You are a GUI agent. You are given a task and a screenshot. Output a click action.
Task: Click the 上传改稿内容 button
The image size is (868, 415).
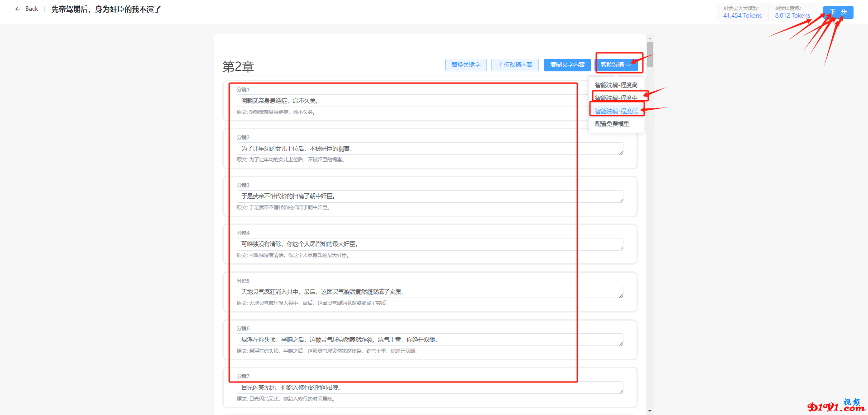point(515,65)
